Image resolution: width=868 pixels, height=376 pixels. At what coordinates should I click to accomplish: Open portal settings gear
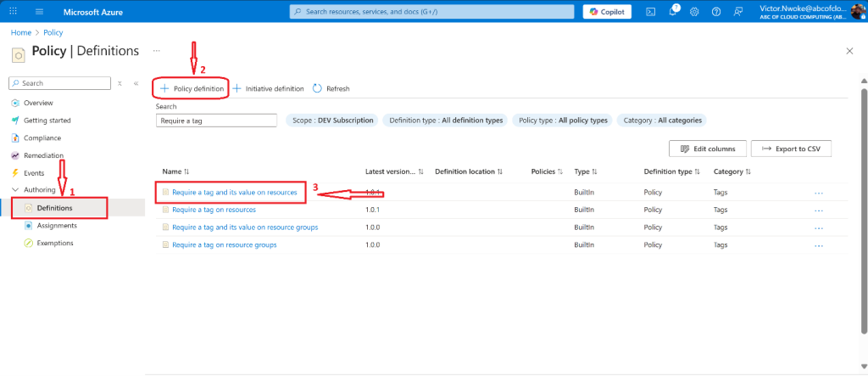pyautogui.click(x=694, y=12)
